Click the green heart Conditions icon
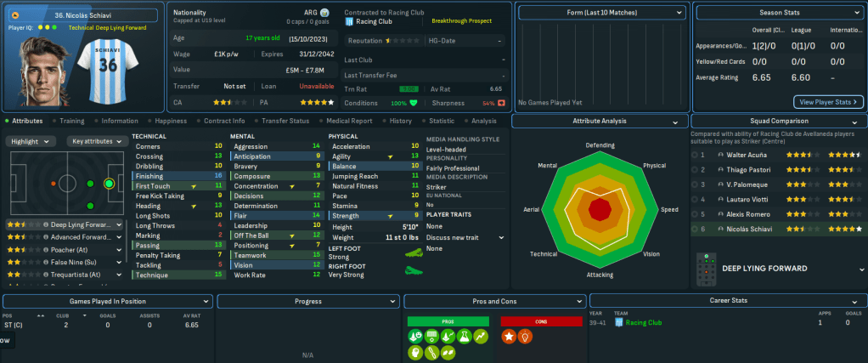 click(x=414, y=103)
